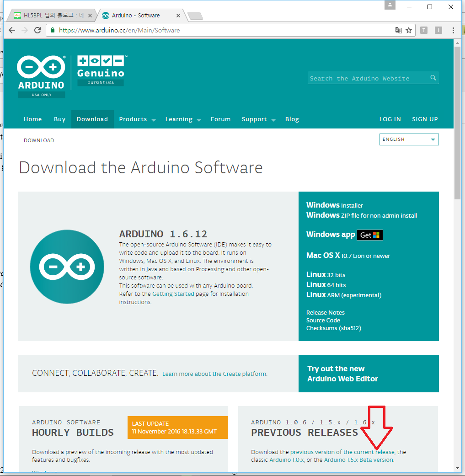Reload the page with refresh icon

pyautogui.click(x=37, y=30)
